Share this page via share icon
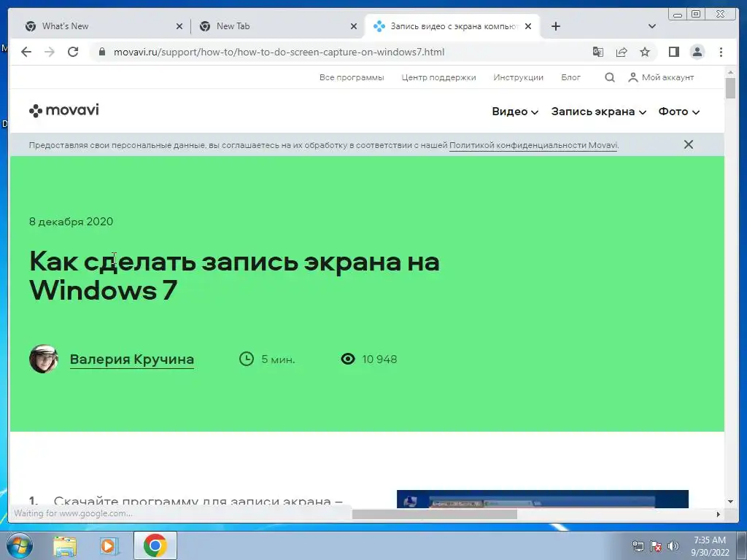The height and width of the screenshot is (560, 747). click(x=622, y=52)
